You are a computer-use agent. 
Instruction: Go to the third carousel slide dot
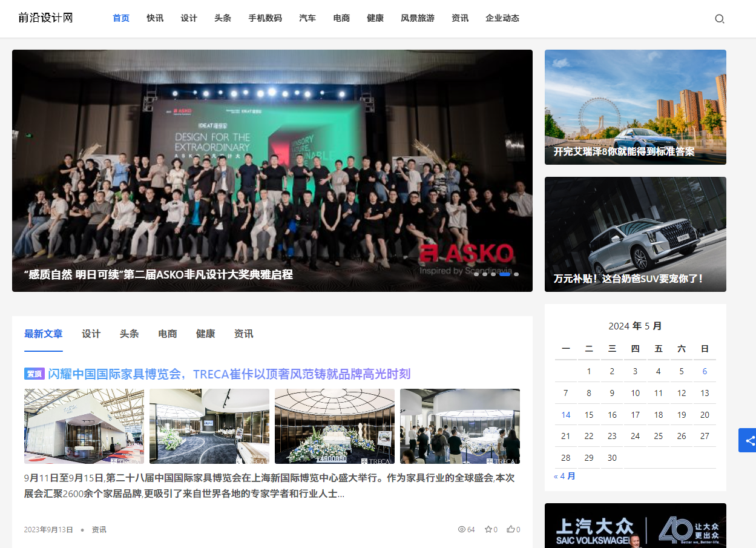pyautogui.click(x=493, y=274)
